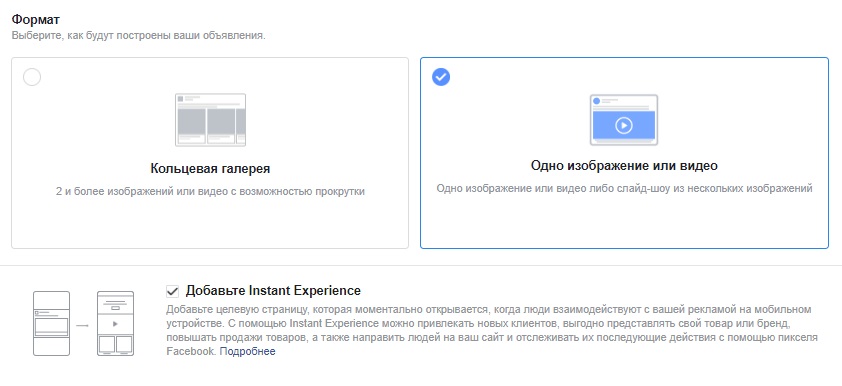This screenshot has height=386, width=842.
Task: Click the carousel gallery format icon
Action: pos(210,120)
